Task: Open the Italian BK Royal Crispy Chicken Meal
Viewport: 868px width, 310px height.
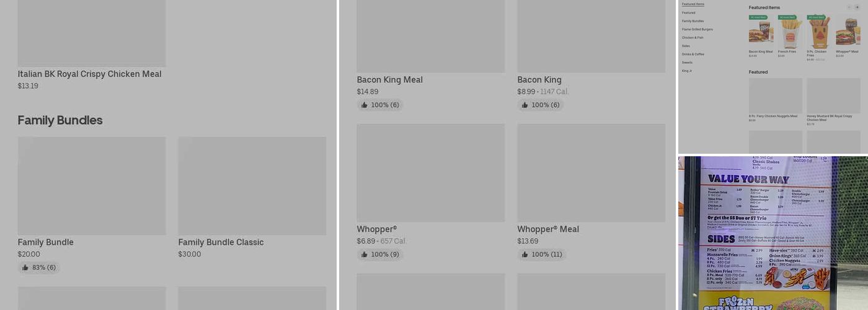Action: coord(89,74)
